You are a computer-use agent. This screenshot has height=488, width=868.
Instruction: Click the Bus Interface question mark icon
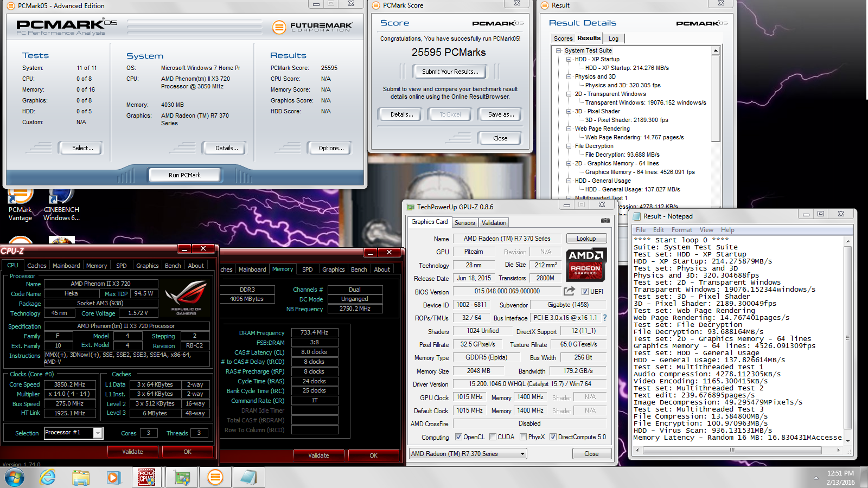pos(605,318)
